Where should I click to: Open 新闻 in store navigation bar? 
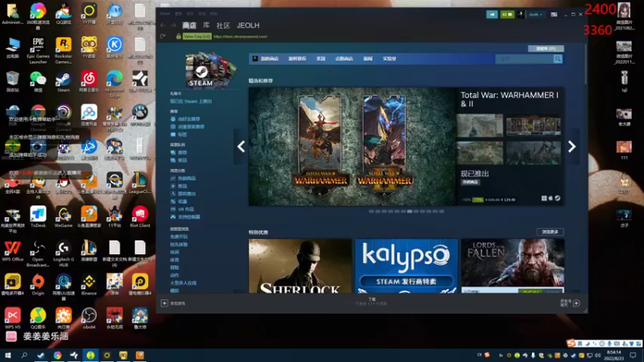point(368,59)
